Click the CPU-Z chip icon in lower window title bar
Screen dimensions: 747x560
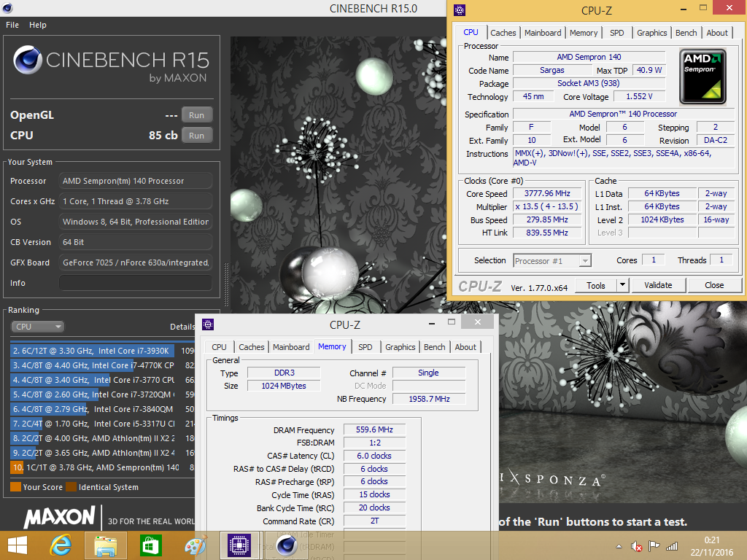point(208,324)
